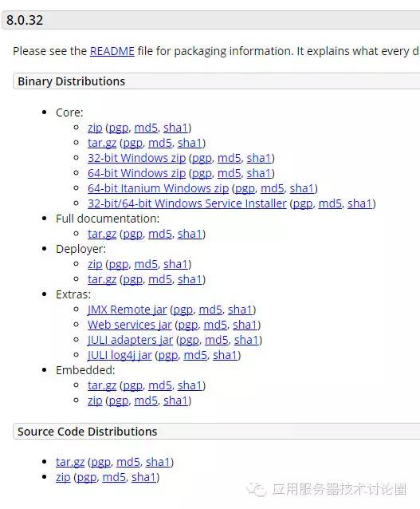Viewport: 420px width, 509px height.
Task: Download the 32-bit Windows zip
Action: pyautogui.click(x=136, y=158)
